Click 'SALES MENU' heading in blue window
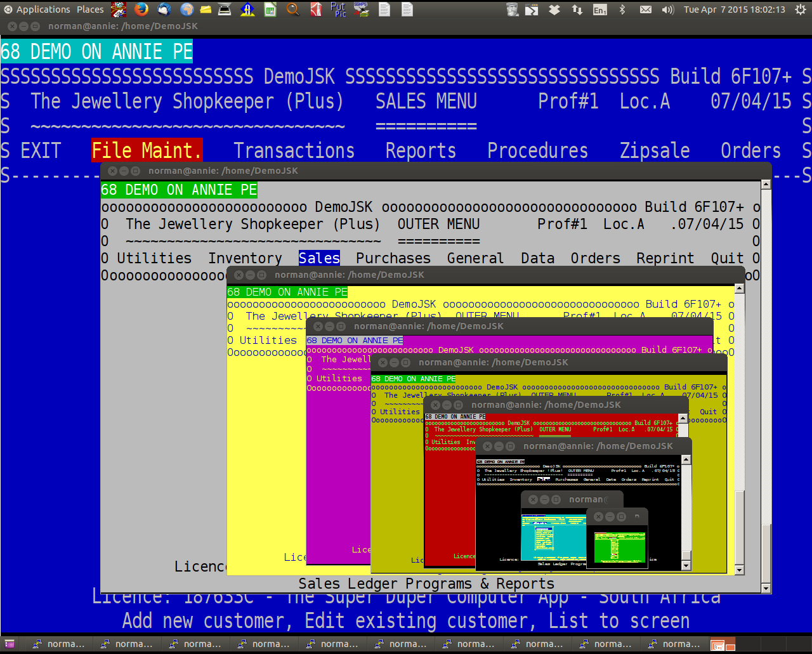 (426, 101)
